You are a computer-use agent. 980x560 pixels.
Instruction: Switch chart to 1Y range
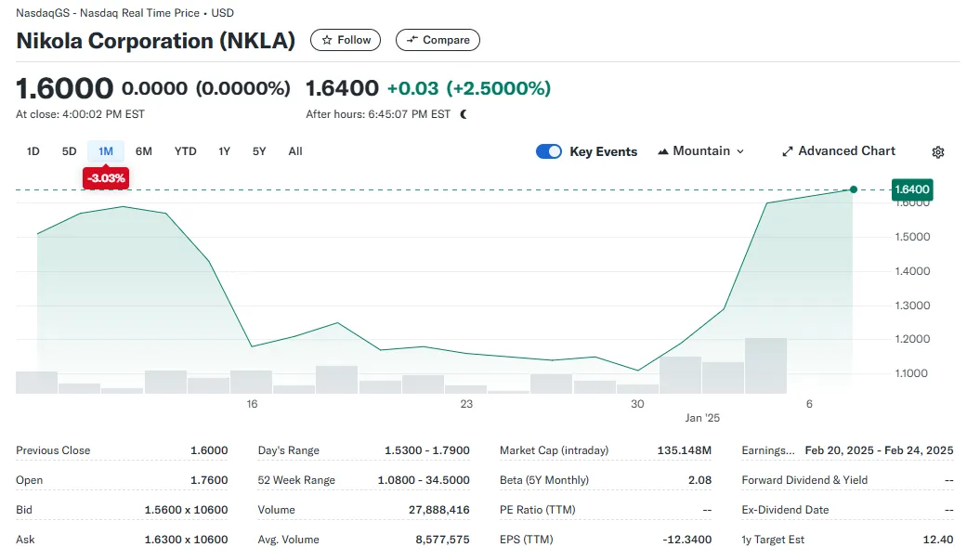point(225,151)
